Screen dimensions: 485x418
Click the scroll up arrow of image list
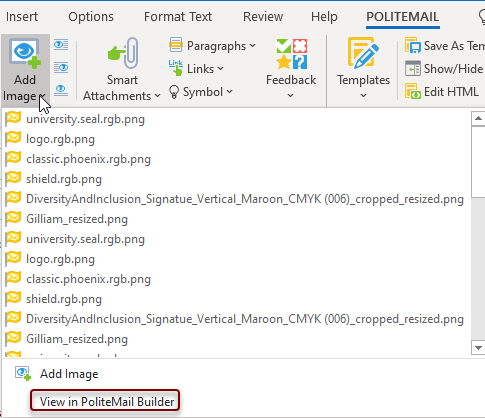point(478,118)
